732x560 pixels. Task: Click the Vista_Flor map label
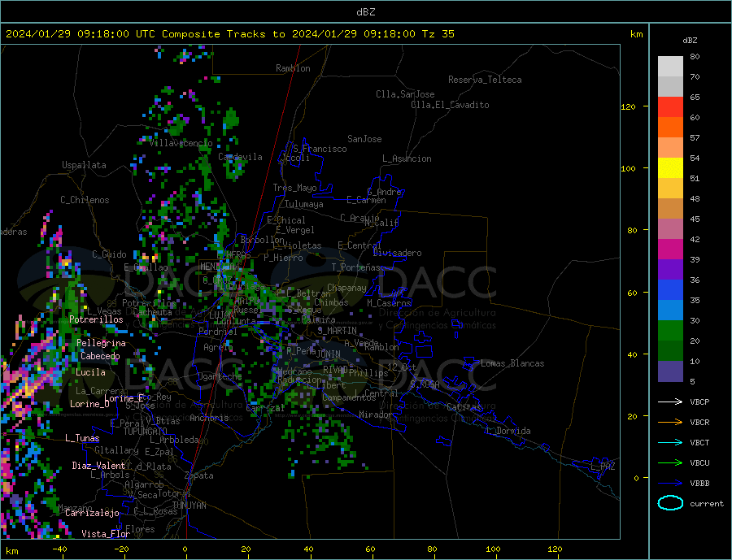coord(106,534)
